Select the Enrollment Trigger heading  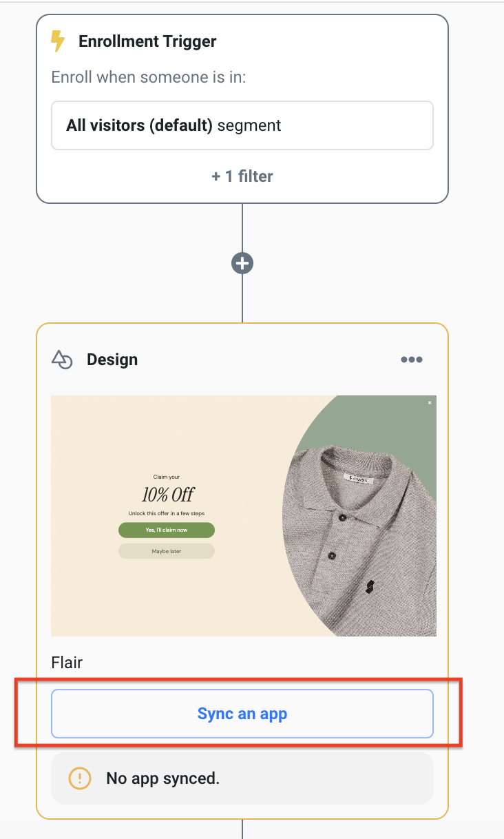[x=147, y=41]
